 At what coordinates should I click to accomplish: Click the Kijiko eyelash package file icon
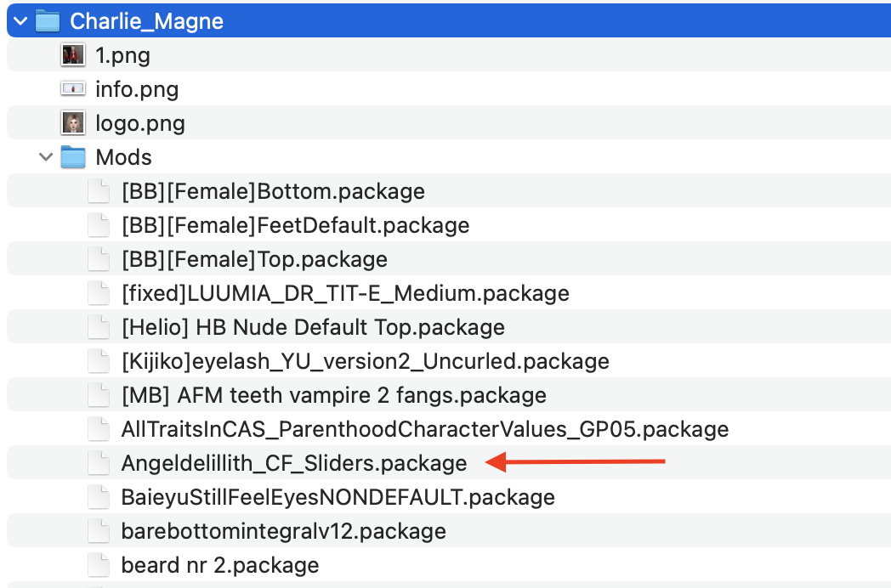coord(99,361)
